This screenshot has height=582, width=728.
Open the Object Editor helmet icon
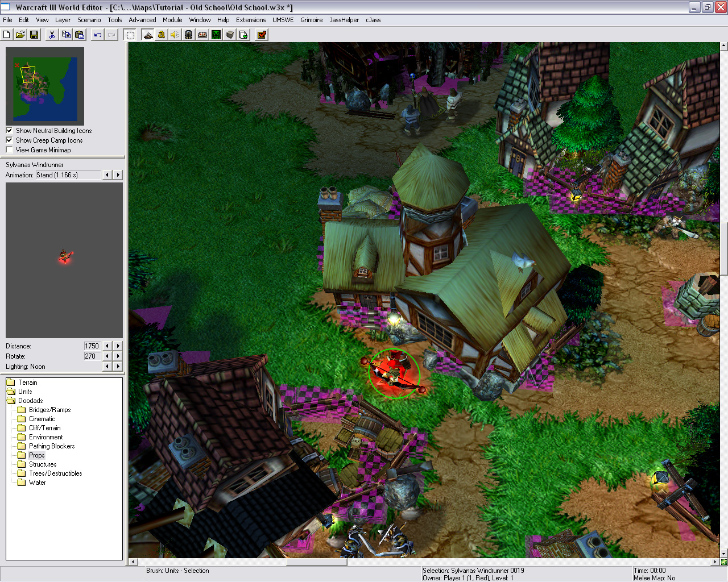pos(189,35)
